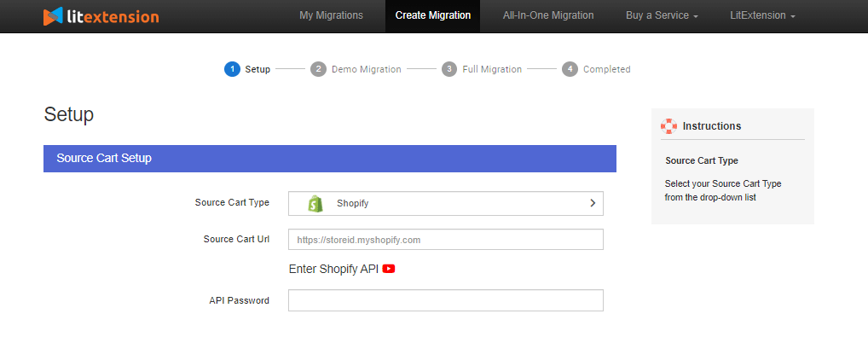
Task: Expand the Source Cart Type chevron arrow
Action: tap(593, 203)
